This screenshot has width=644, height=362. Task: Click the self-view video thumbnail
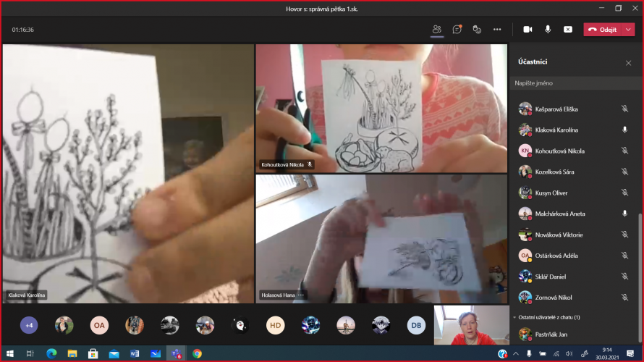coord(472,325)
